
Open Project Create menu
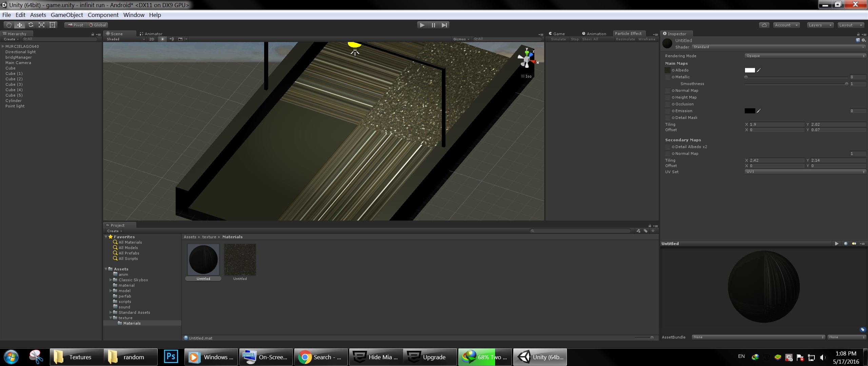coord(115,231)
